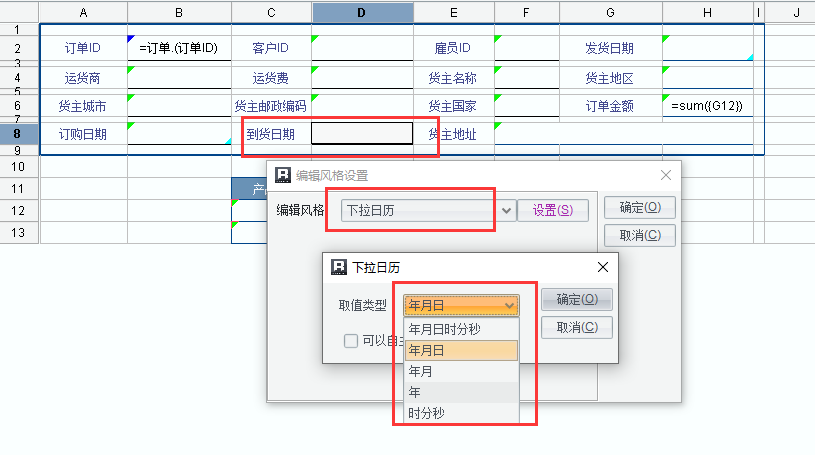The image size is (815, 455).
Task: Click the 货主地区 label cell
Action: pos(611,78)
